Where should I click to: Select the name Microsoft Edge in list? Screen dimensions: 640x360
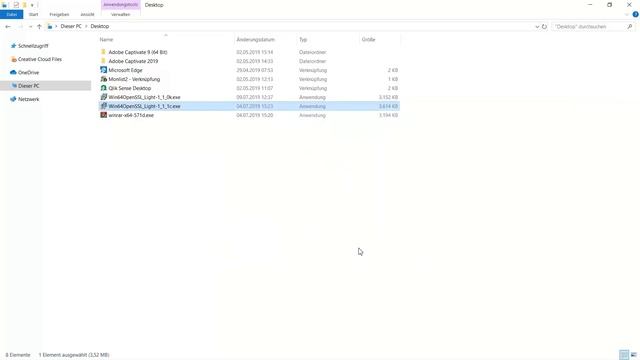[x=125, y=70]
